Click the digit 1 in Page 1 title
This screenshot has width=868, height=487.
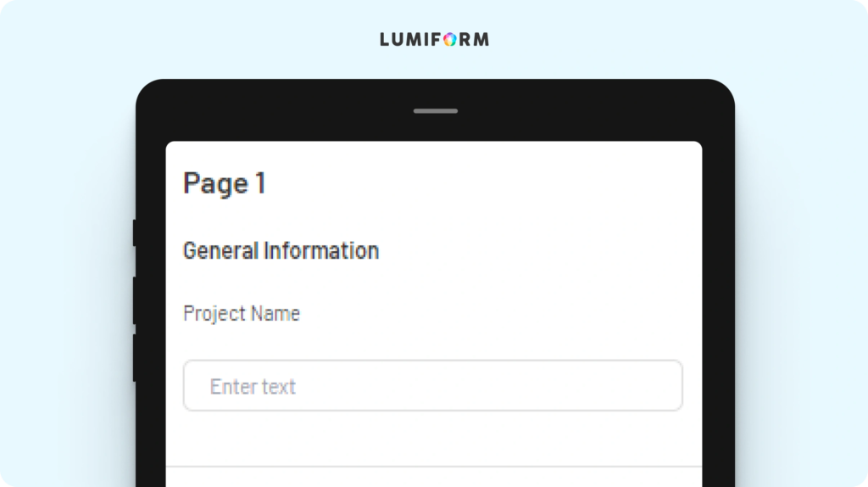(260, 182)
